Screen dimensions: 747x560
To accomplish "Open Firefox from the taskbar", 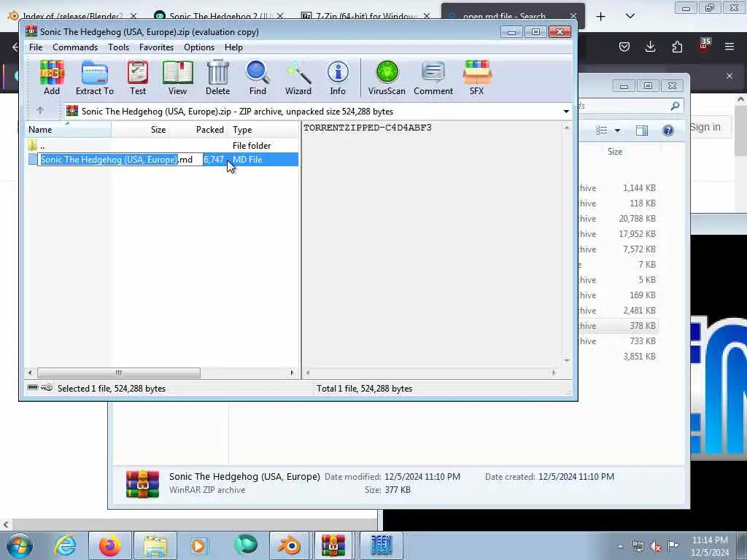I will tap(109, 545).
